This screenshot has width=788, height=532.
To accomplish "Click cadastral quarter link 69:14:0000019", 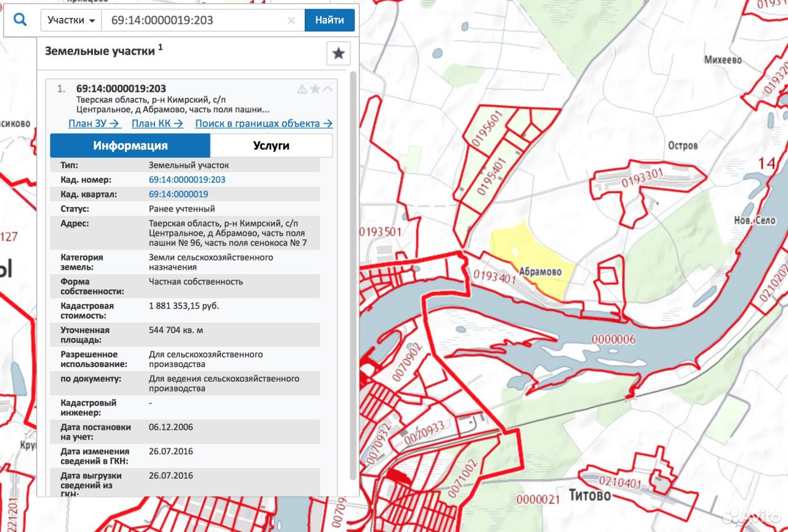I will (179, 194).
